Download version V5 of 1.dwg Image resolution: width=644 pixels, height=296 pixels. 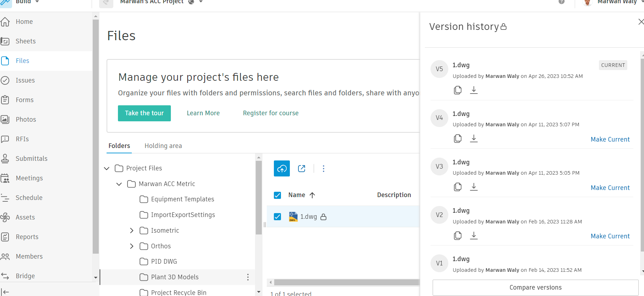(473, 90)
